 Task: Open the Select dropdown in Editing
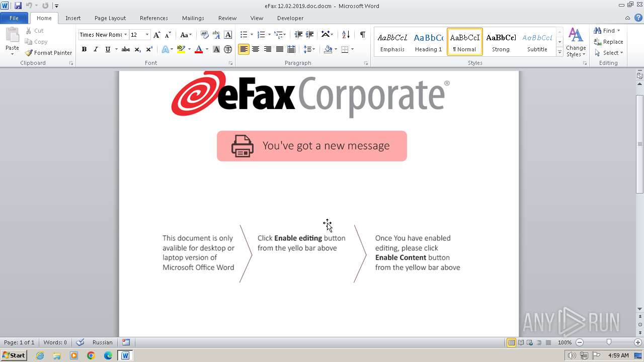click(609, 53)
